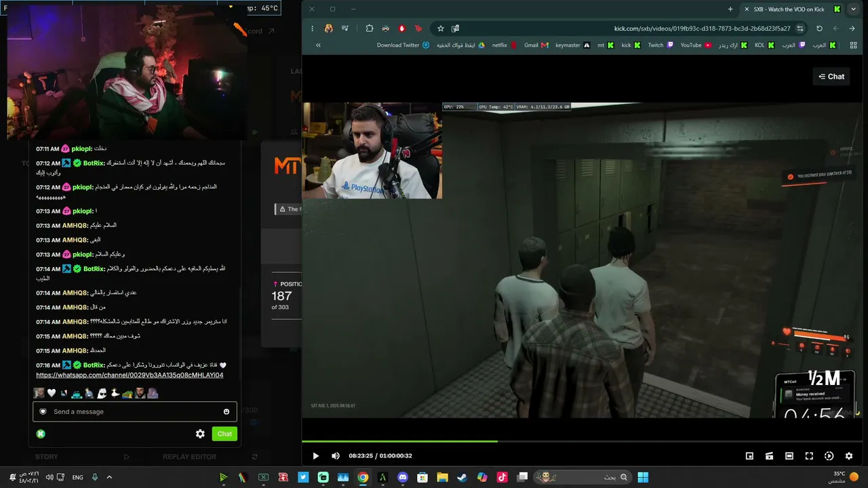Bookmark this page with the star icon
This screenshot has height=488, width=868.
coord(441,28)
